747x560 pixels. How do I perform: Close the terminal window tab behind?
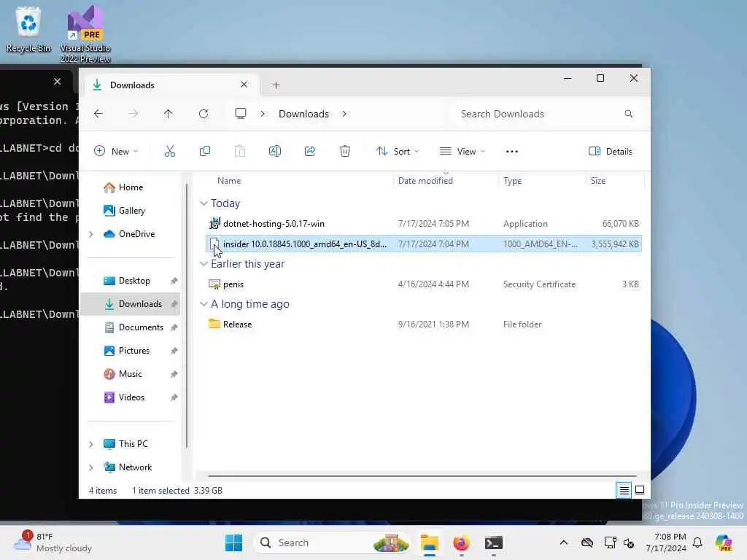coord(57,82)
